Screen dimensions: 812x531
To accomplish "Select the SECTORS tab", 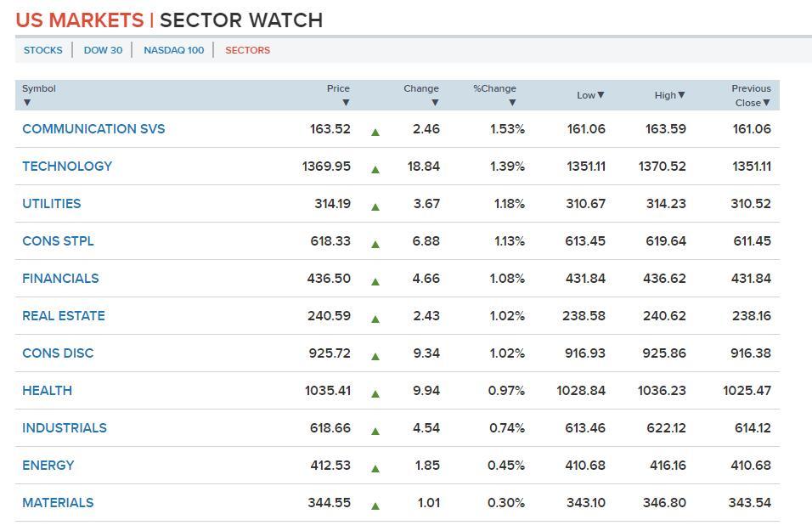I will point(247,50).
